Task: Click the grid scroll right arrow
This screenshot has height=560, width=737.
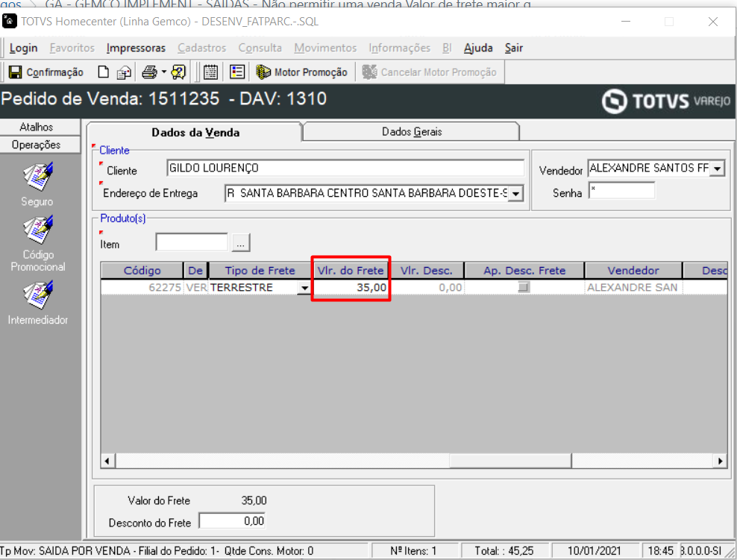Action: pyautogui.click(x=720, y=461)
